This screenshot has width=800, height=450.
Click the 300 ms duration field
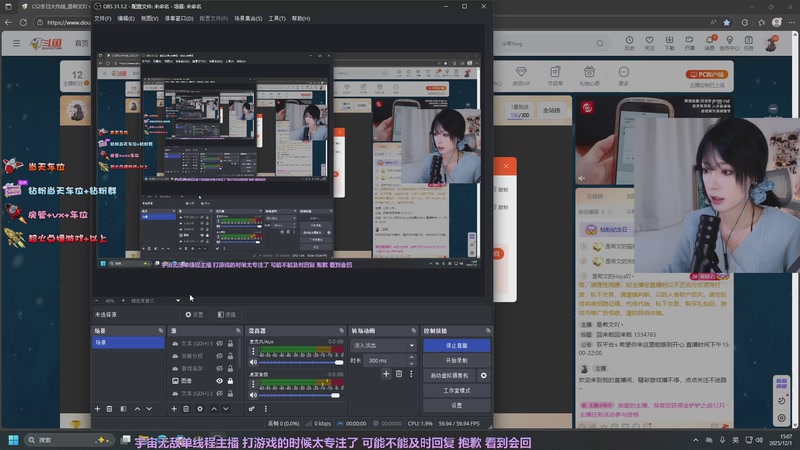point(385,360)
